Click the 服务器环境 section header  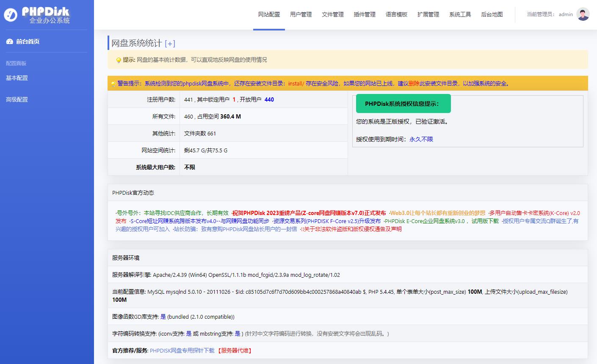pyautogui.click(x=126, y=258)
